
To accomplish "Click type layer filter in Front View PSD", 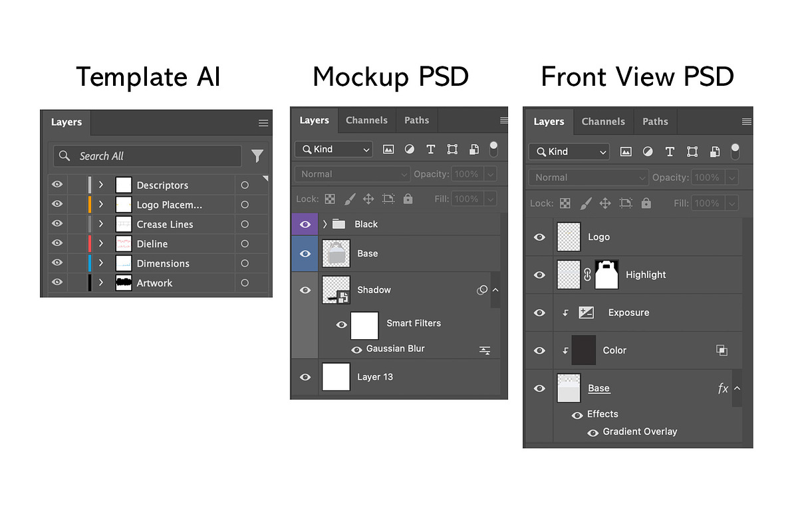I will tap(670, 152).
